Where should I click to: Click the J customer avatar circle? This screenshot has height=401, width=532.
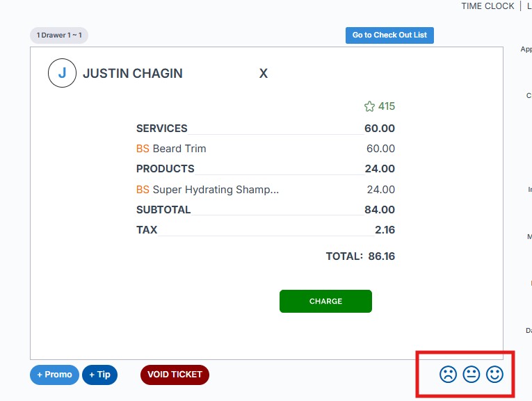[62, 73]
